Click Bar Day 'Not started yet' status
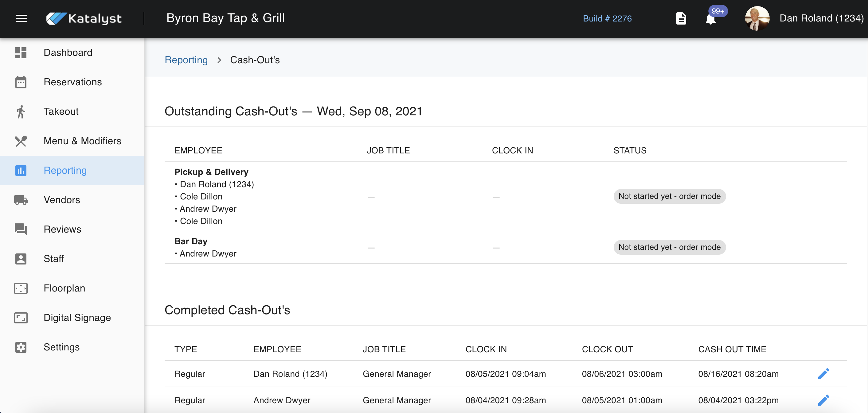This screenshot has width=868, height=413. coord(669,247)
